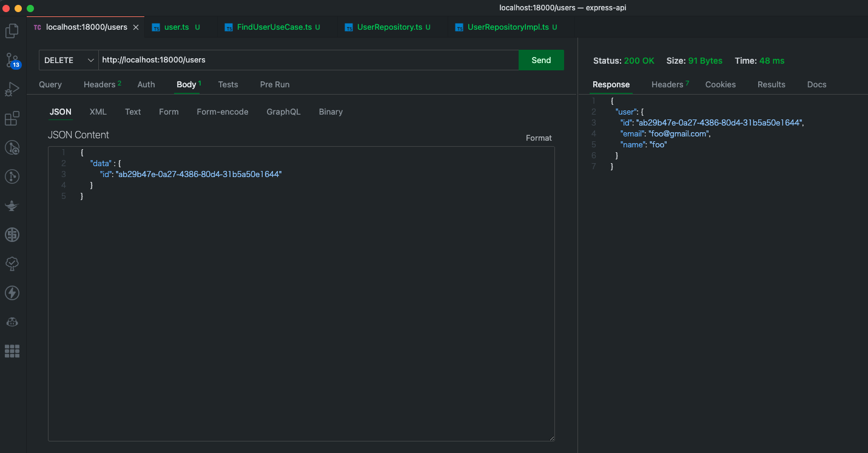This screenshot has width=868, height=453.
Task: Open Source Control with 13 badge
Action: click(x=12, y=60)
